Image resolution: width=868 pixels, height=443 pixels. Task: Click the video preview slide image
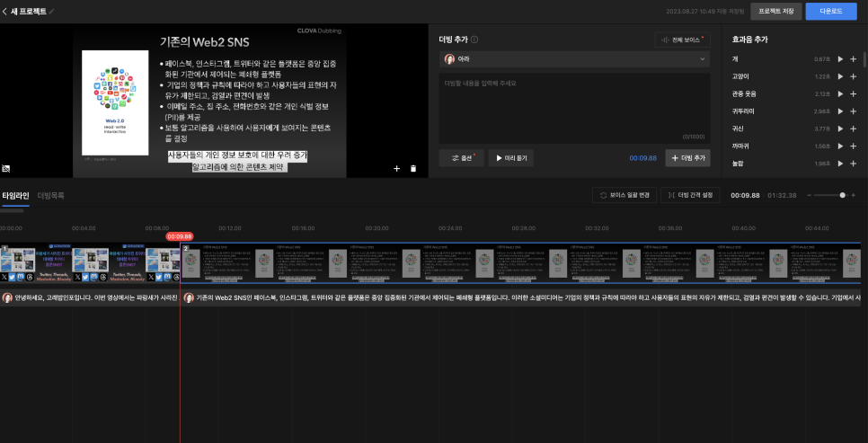pos(209,101)
